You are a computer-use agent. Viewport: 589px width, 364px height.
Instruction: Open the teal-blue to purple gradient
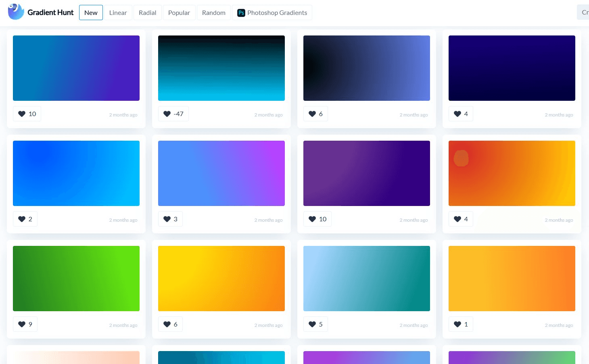point(76,68)
